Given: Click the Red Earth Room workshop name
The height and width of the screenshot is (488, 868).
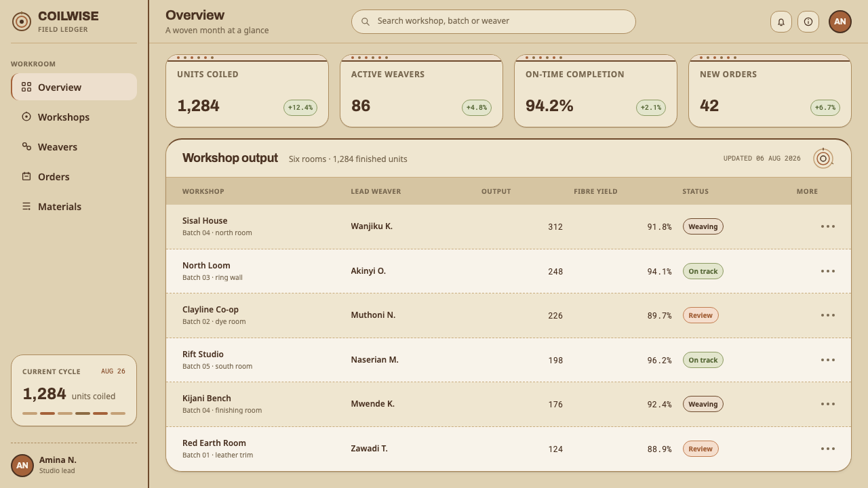Looking at the screenshot, I should 214,443.
